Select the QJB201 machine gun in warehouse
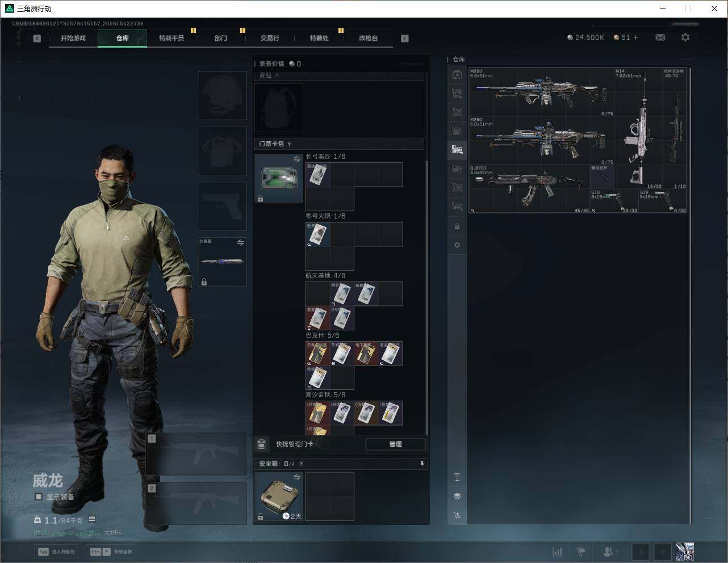Screen dimensions: 728x563 529,189
